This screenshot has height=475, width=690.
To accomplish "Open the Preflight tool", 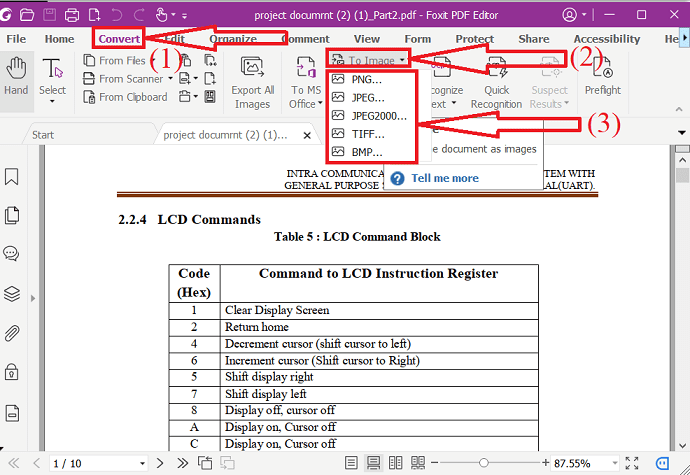I will [x=602, y=76].
